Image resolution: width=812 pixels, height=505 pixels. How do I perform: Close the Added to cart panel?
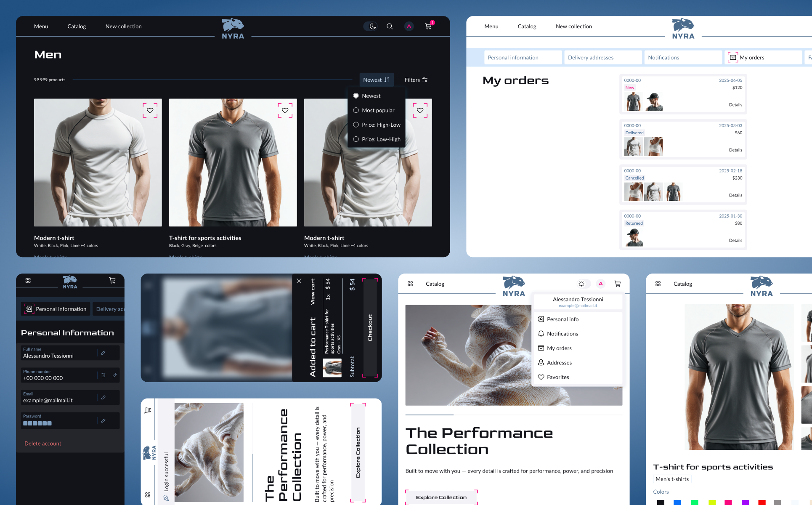(299, 281)
